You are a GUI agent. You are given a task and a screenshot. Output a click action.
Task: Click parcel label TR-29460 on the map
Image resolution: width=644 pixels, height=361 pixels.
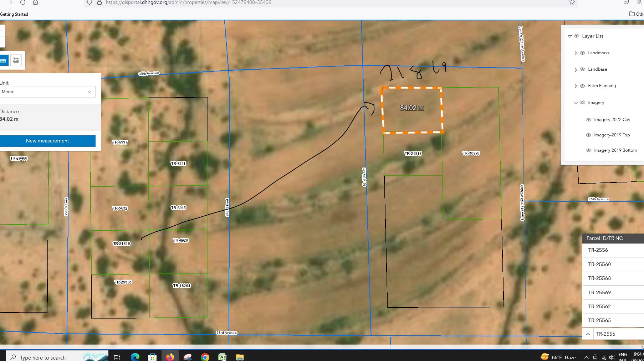(x=19, y=158)
